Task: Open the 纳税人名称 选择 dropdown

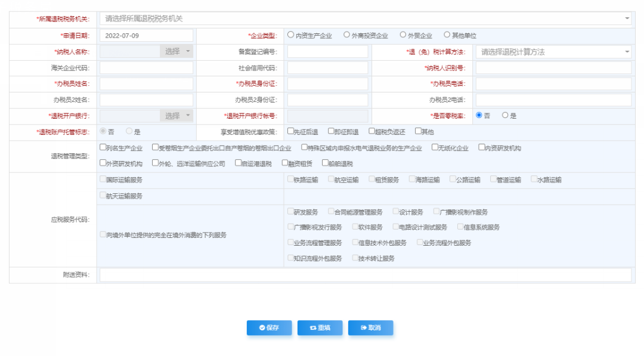Action: tap(178, 52)
